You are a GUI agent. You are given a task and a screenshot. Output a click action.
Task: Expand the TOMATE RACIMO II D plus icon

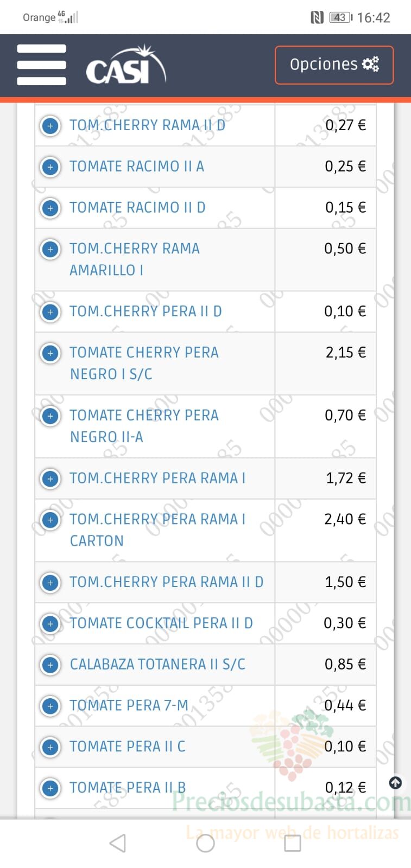click(50, 208)
